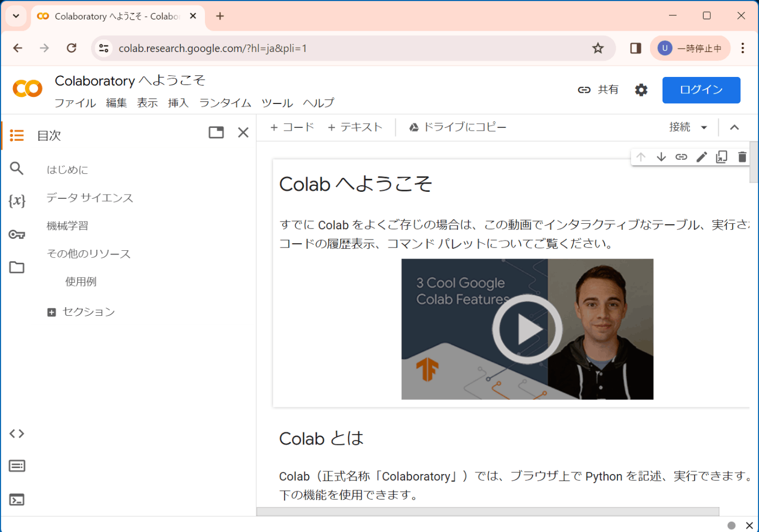View site information icon in address bar

(104, 48)
